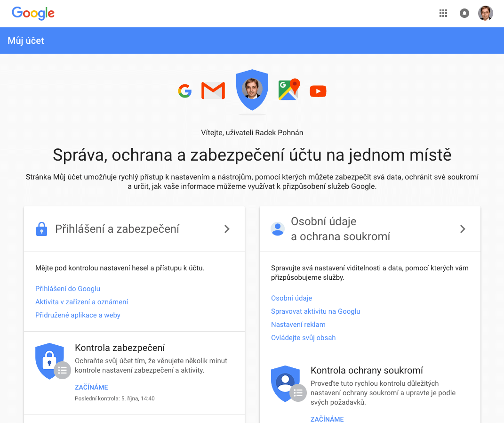504x423 pixels.
Task: Click the account avatar in header
Action: point(486,13)
